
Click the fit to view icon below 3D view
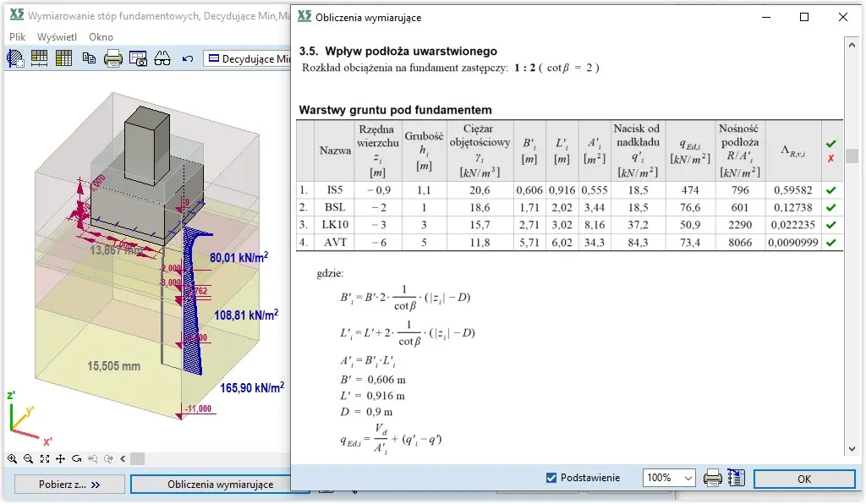pos(45,458)
